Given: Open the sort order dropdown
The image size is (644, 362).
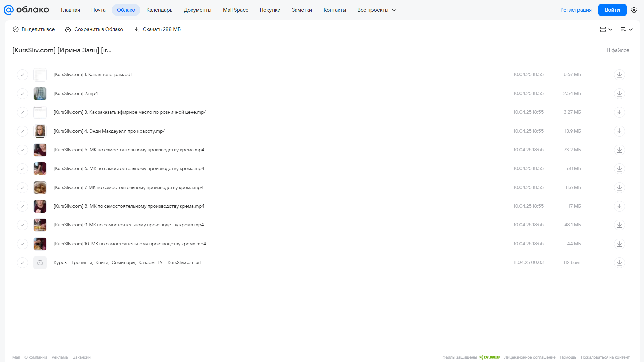Looking at the screenshot, I should (626, 29).
